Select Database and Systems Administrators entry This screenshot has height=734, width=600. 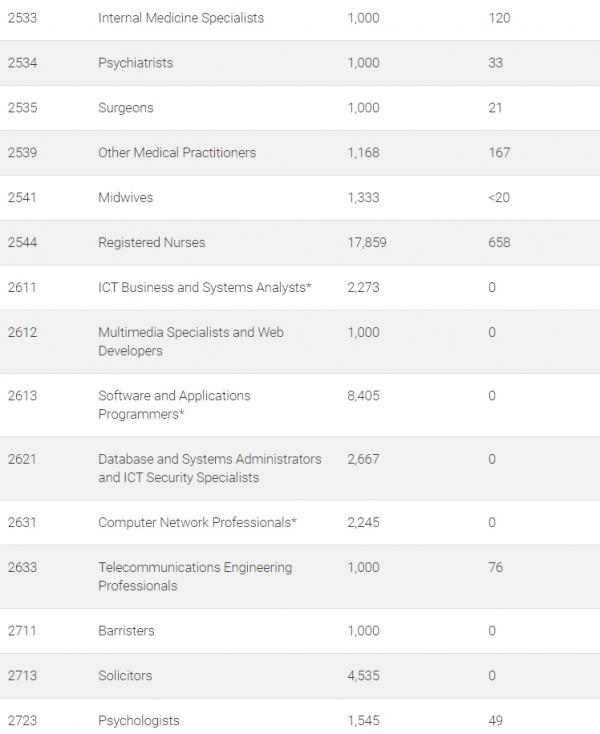point(210,468)
